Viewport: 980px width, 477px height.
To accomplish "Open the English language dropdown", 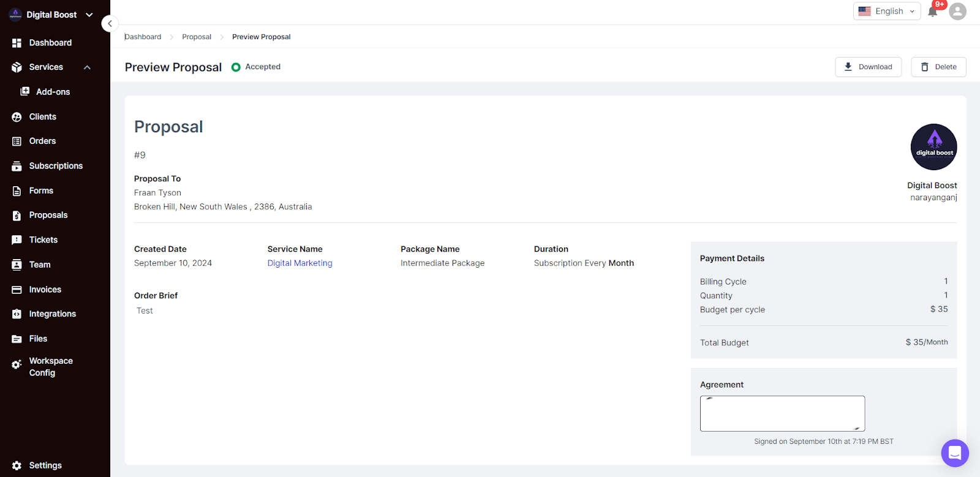I will [887, 11].
